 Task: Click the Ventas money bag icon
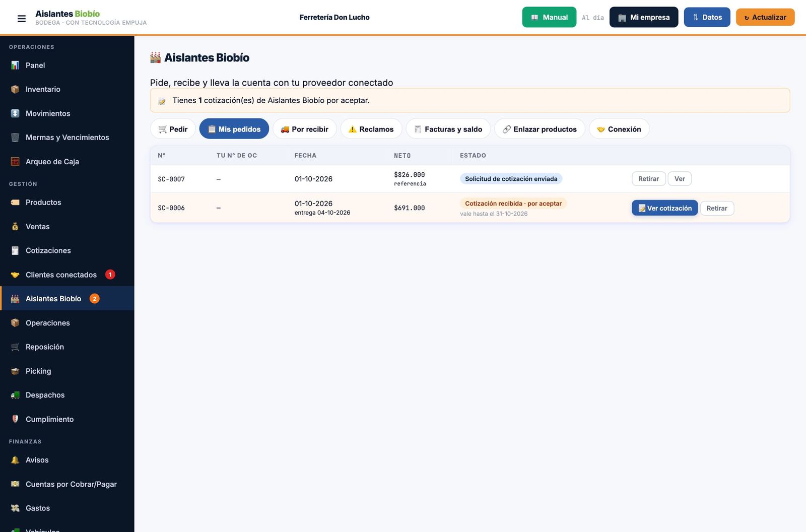point(15,227)
